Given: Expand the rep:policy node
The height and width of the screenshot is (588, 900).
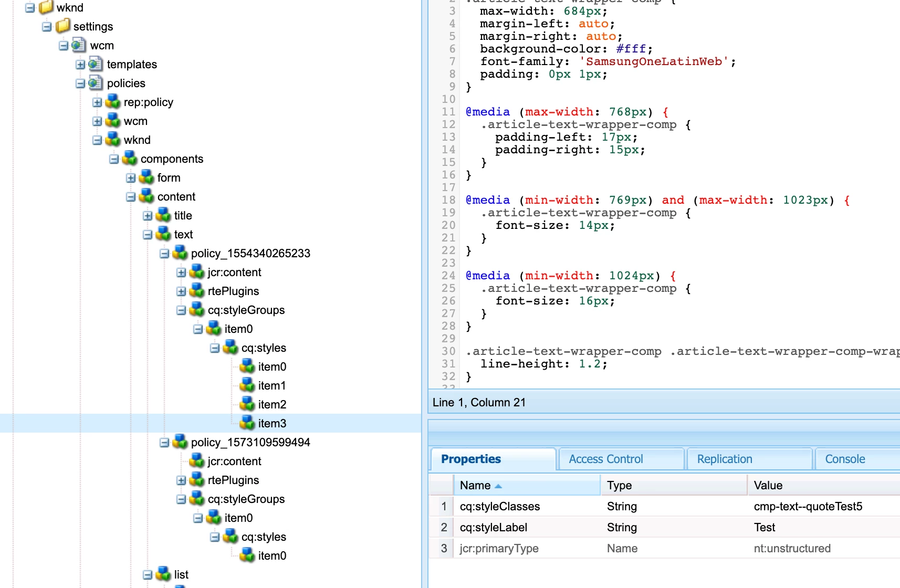Looking at the screenshot, I should [x=97, y=102].
